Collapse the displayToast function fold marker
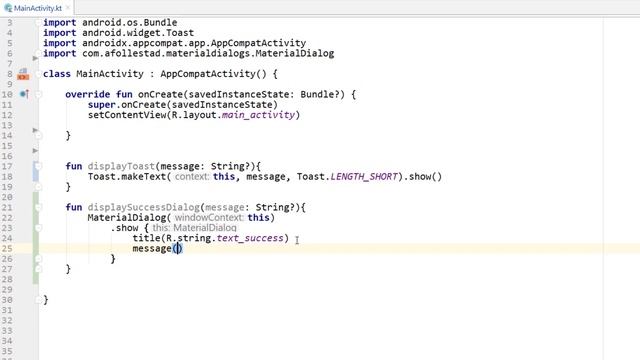Screen dimensions: 640x360 tap(38, 166)
